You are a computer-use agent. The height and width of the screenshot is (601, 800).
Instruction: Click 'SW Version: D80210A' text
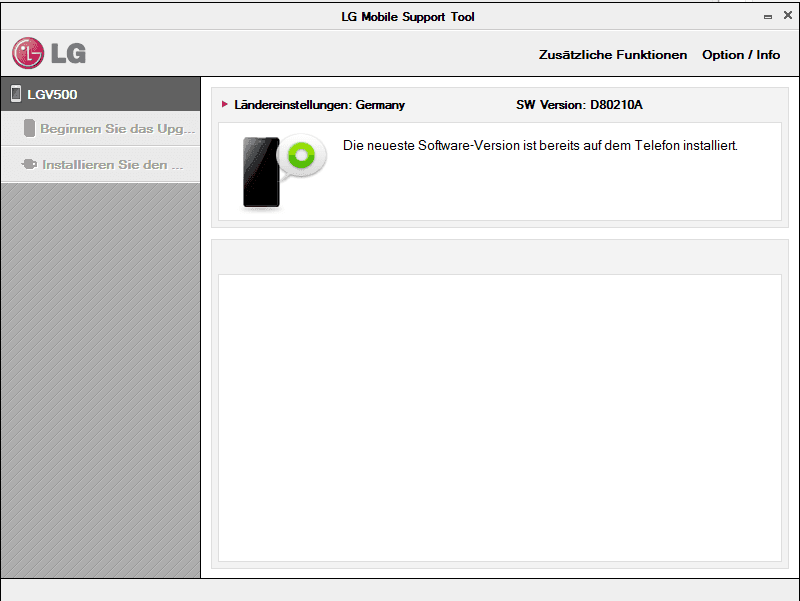point(579,105)
